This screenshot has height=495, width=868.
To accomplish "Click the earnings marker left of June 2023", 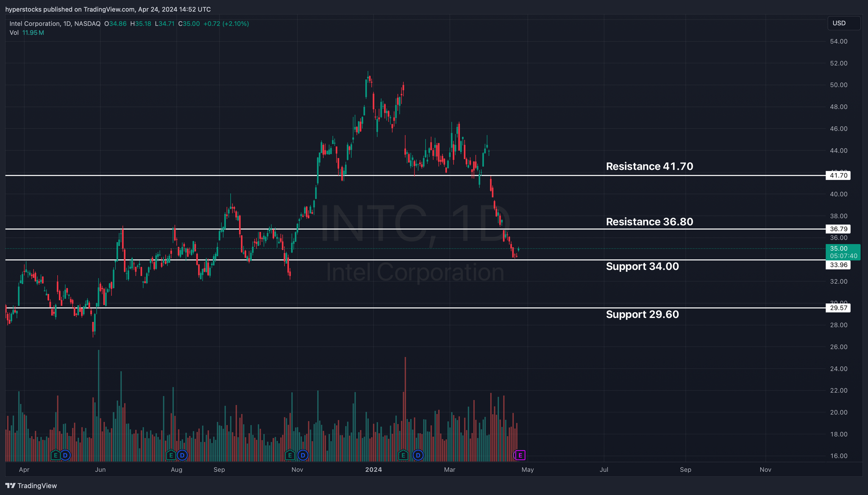I will point(55,456).
